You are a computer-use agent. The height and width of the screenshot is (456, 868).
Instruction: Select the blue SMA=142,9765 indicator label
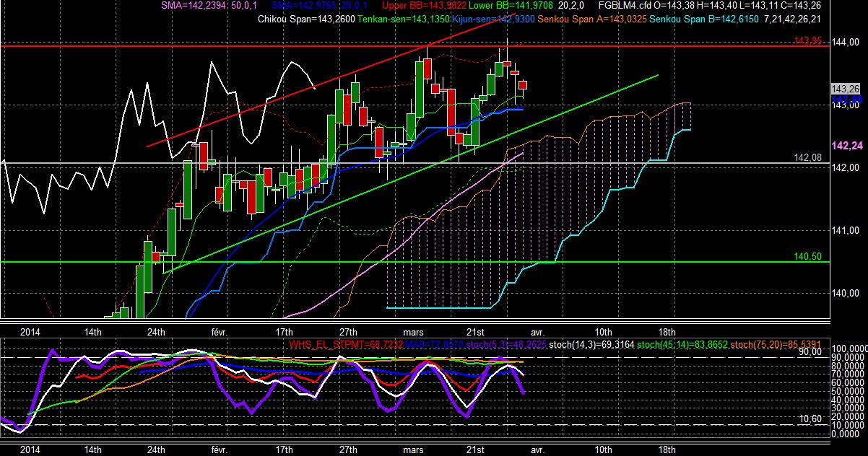(305, 6)
